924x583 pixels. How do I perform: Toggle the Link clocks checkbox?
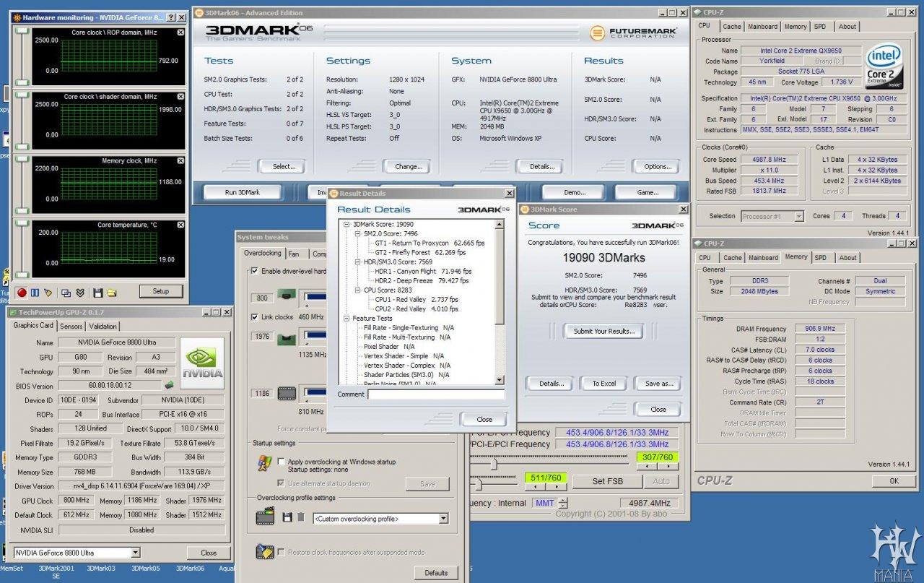coord(254,316)
